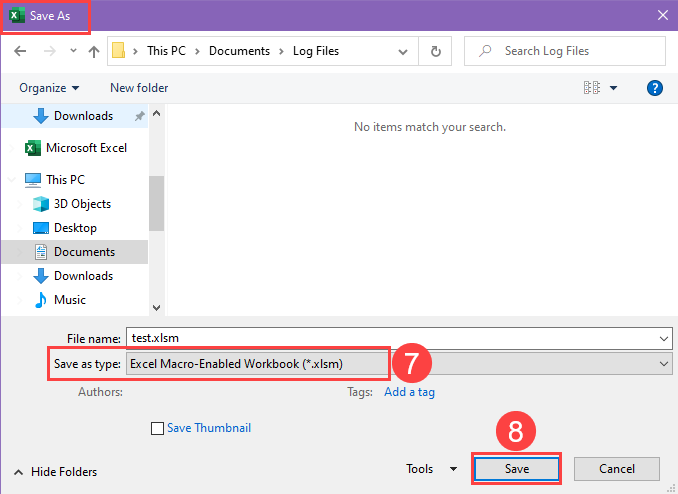Expand the view options arrow
Screen dimensions: 678x494
[x=613, y=88]
